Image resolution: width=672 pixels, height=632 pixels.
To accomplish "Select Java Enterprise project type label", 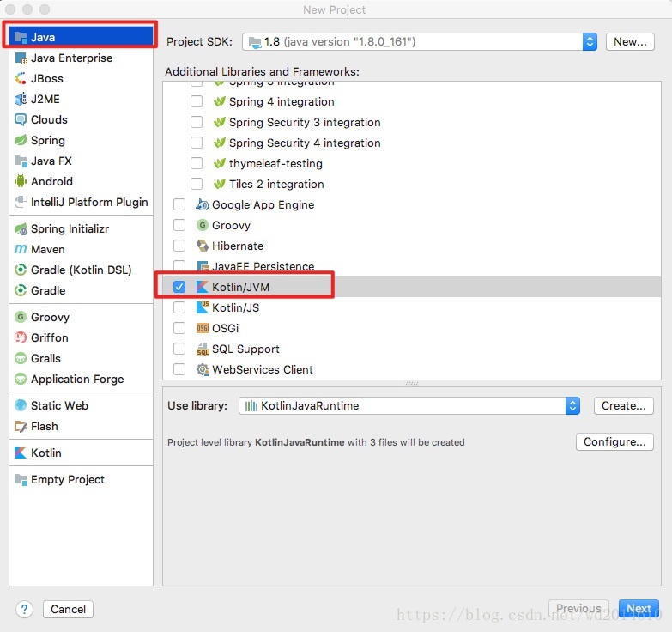I will [71, 58].
